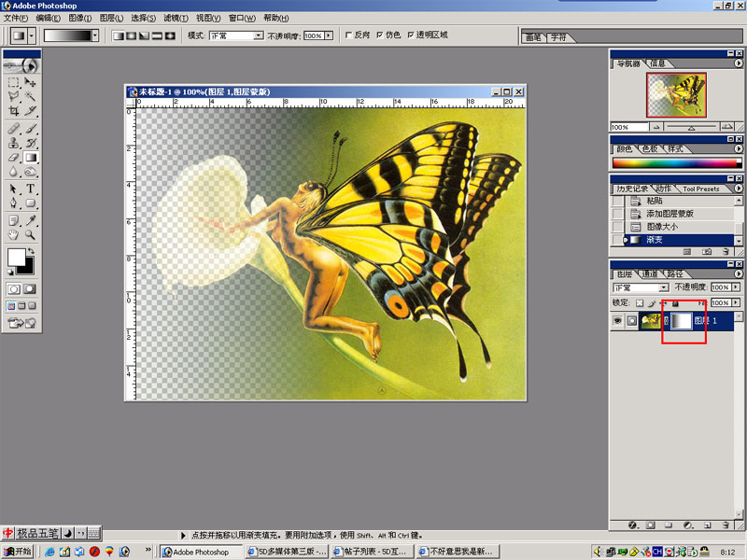Image resolution: width=747 pixels, height=560 pixels.
Task: Switch to the Tool Presets tab
Action: tap(701, 189)
